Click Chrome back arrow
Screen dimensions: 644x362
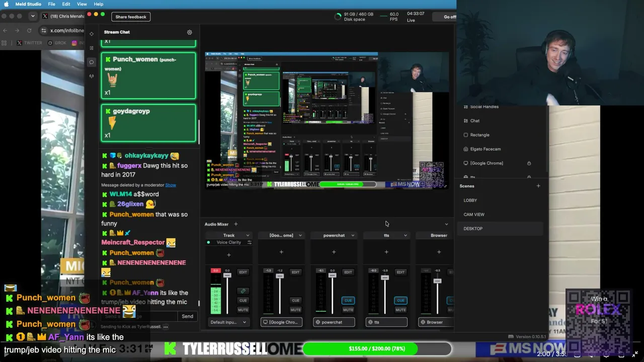(x=5, y=31)
